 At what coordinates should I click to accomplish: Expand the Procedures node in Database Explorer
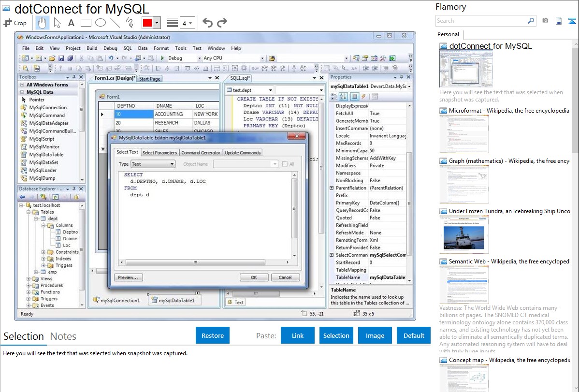pyautogui.click(x=29, y=286)
